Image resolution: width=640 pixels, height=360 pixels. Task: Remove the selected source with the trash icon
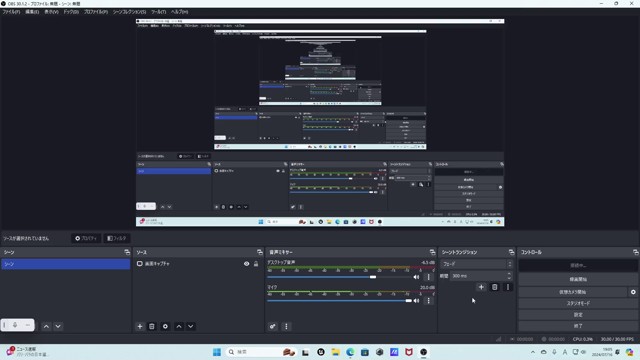[x=152, y=326]
